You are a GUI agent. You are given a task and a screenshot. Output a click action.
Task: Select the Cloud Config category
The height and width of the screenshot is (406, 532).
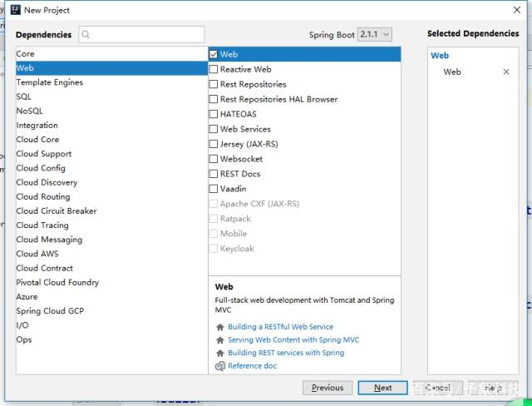click(x=111, y=168)
